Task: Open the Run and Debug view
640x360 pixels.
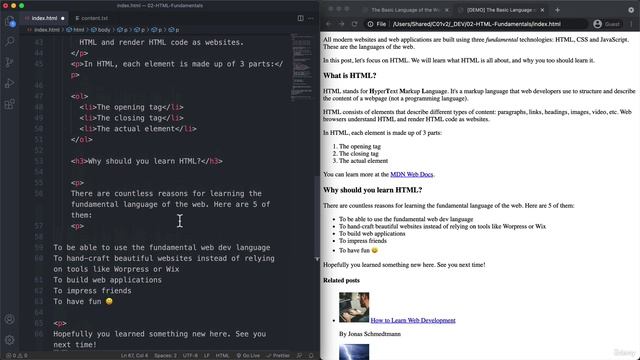Action: [x=10, y=83]
